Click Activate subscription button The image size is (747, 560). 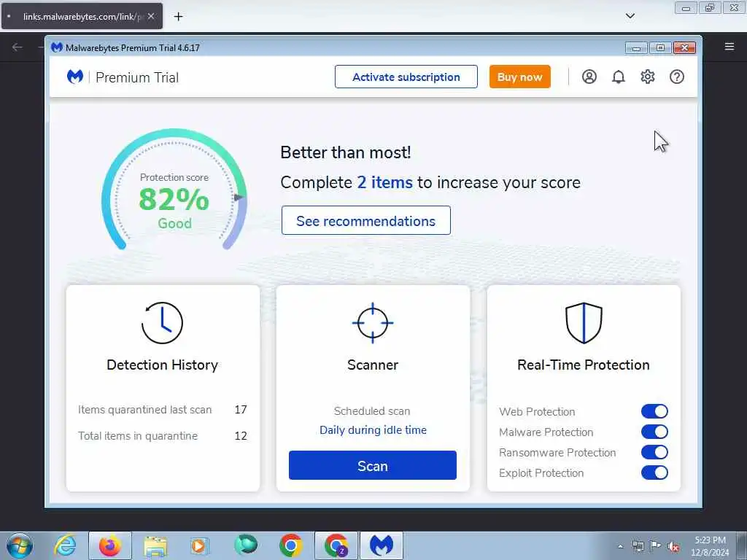[x=406, y=77]
